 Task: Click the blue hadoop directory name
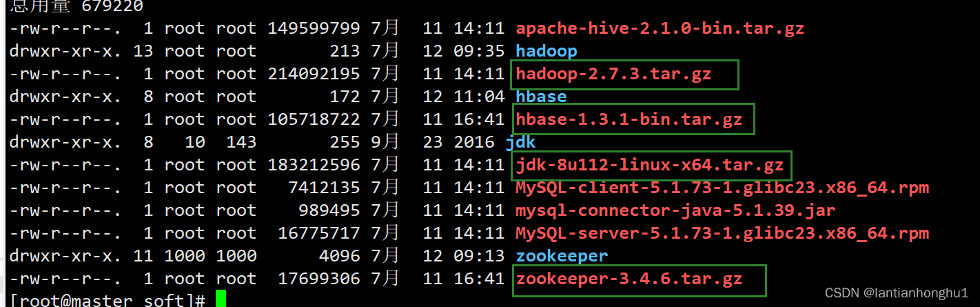point(546,51)
